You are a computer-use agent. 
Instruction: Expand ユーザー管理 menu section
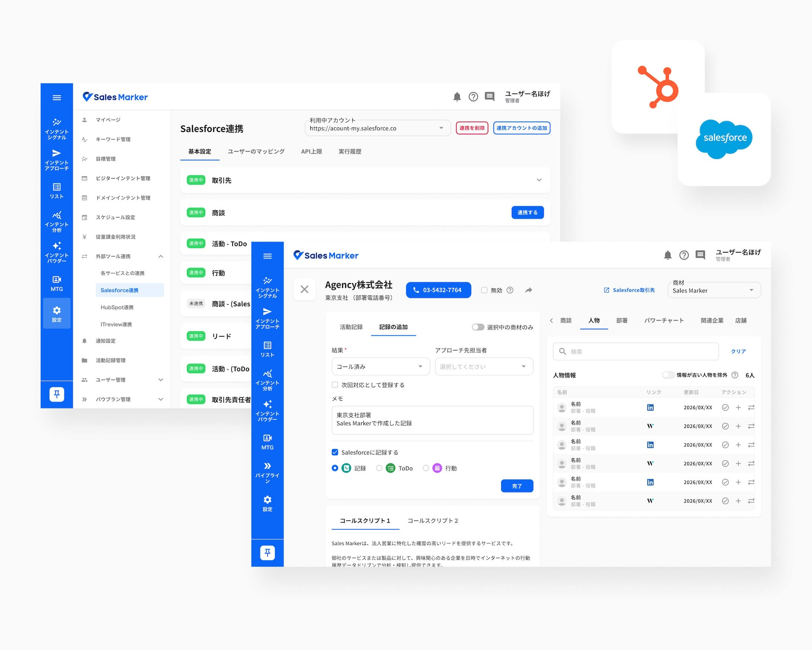click(x=161, y=380)
